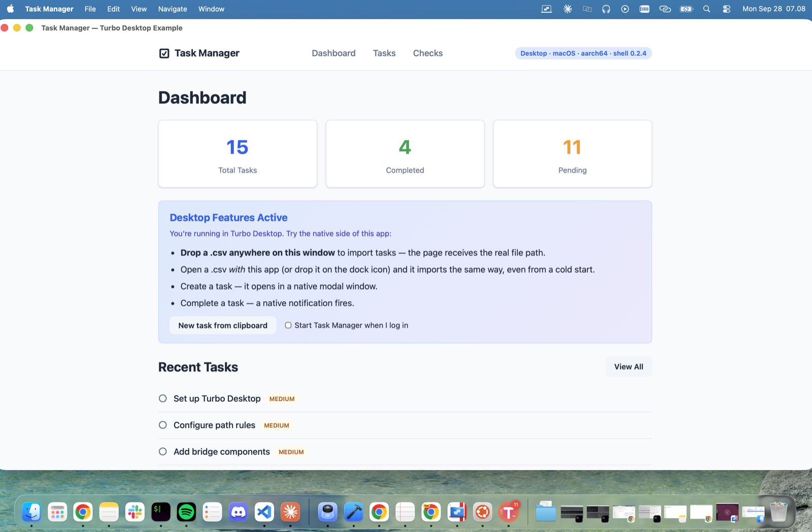This screenshot has height=532, width=812.
Task: Click the Task Manager checkbox logo icon
Action: 164,53
